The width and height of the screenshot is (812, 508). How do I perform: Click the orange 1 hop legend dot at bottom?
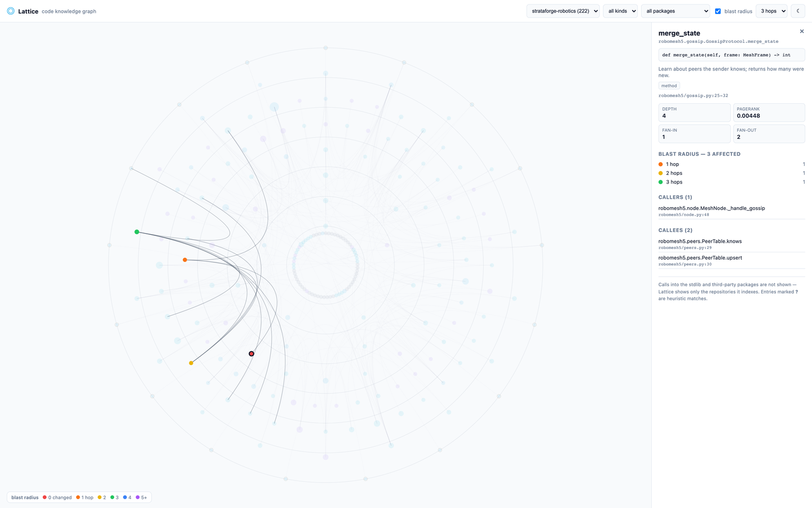click(78, 497)
